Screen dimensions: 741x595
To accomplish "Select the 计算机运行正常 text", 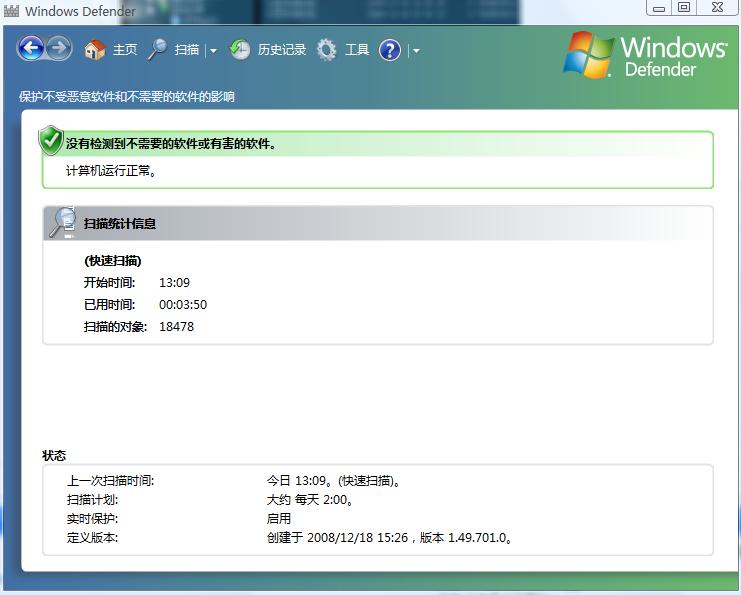I will point(111,171).
